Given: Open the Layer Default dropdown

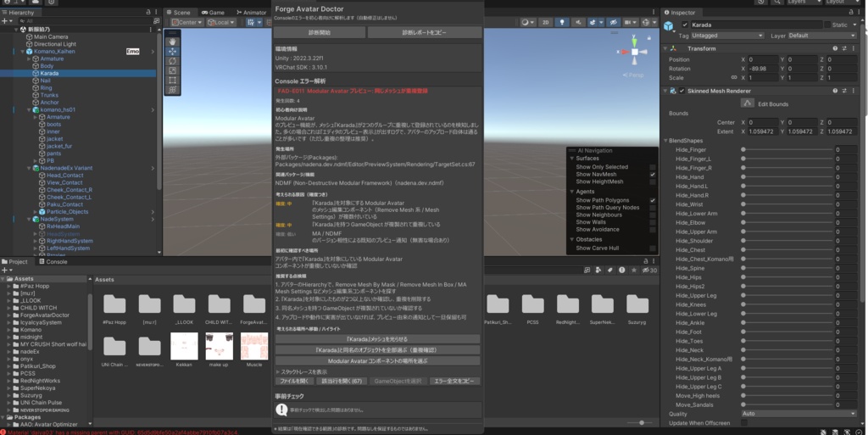Looking at the screenshot, I should [822, 36].
